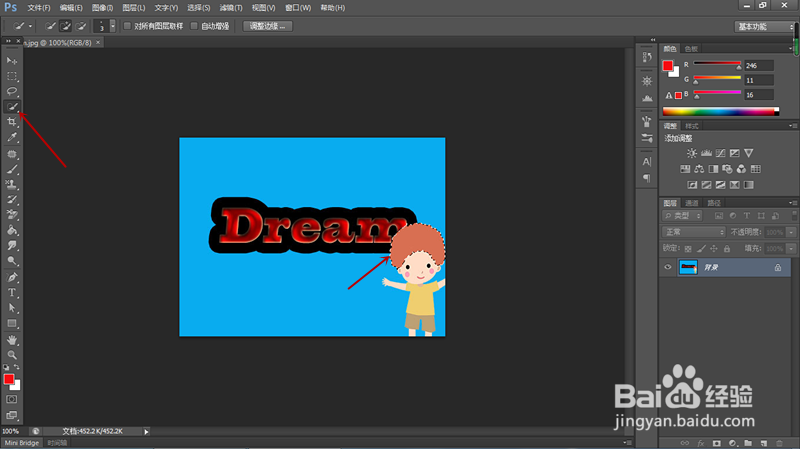Toggle lock all padlock in lock row
This screenshot has width=800, height=449.
pos(727,248)
